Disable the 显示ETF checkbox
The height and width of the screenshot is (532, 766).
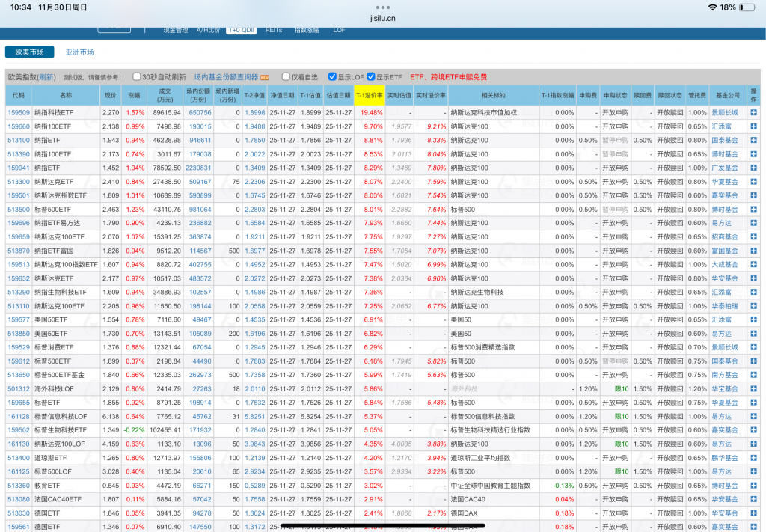pos(371,77)
